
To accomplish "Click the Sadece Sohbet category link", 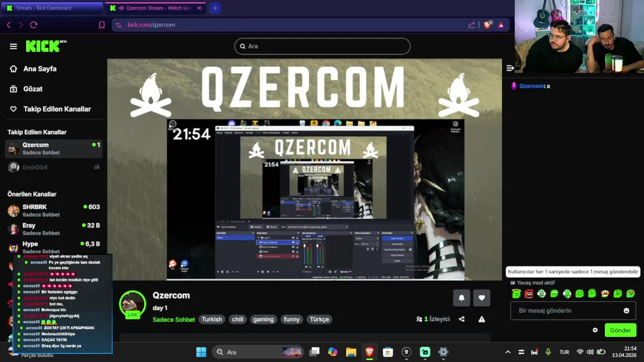I will [x=174, y=319].
